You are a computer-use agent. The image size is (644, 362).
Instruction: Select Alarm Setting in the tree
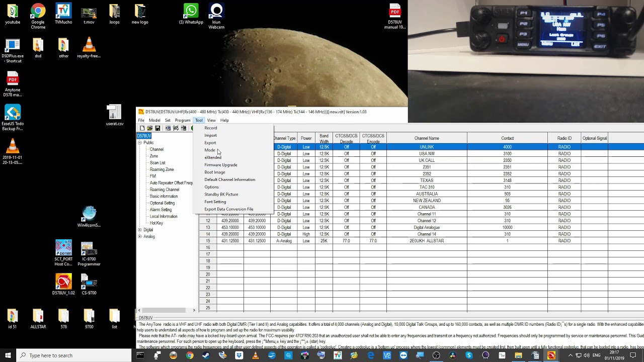tap(160, 210)
